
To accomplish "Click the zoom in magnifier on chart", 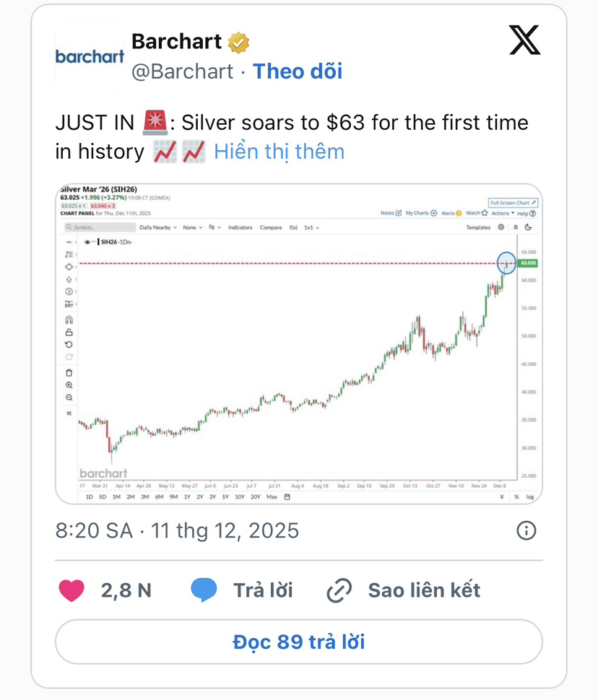I will tap(69, 385).
